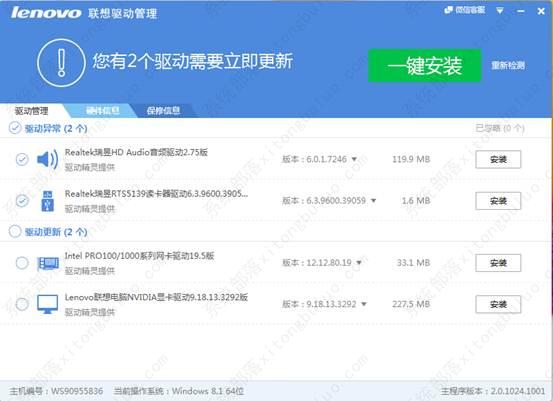This screenshot has width=553, height=401.
Task: Click the Realtek RTS5139 driver name
Action: pyautogui.click(x=156, y=194)
